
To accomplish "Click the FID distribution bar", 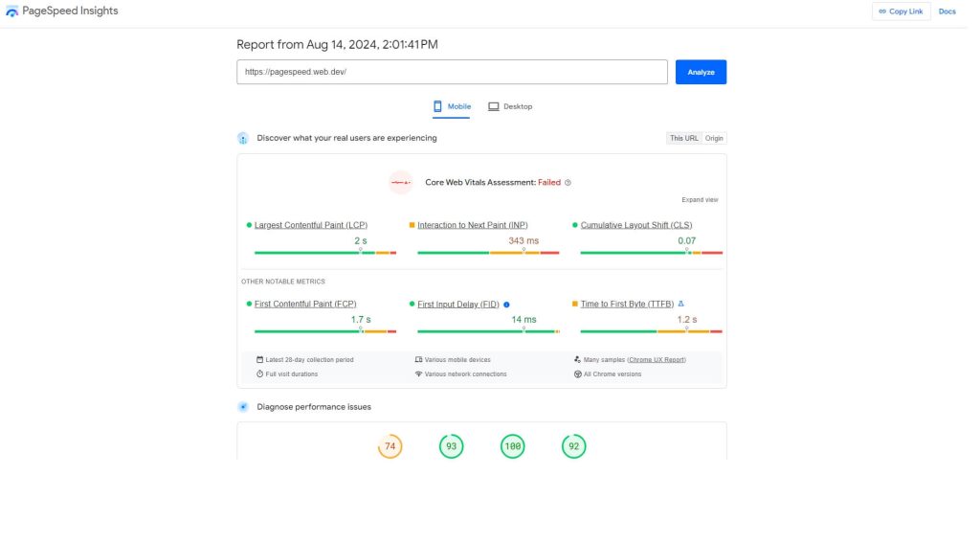I will point(488,331).
